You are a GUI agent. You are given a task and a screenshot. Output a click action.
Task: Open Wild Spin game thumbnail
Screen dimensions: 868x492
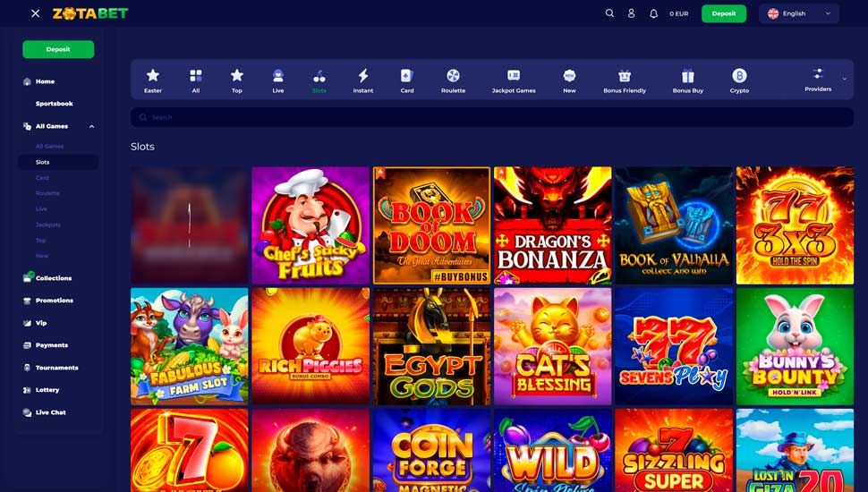click(x=552, y=451)
